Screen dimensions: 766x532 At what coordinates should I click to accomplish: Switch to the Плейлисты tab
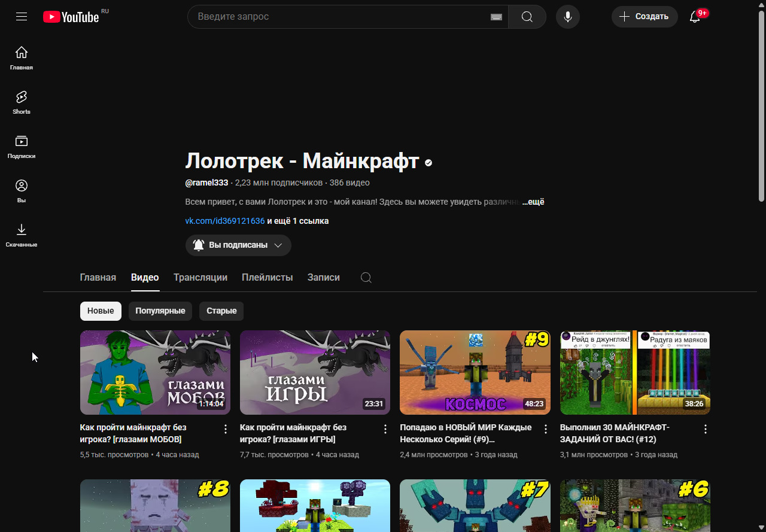pyautogui.click(x=268, y=278)
